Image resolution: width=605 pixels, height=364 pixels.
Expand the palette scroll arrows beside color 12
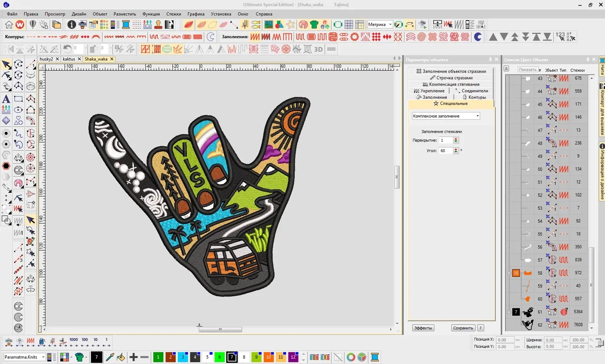(303, 357)
